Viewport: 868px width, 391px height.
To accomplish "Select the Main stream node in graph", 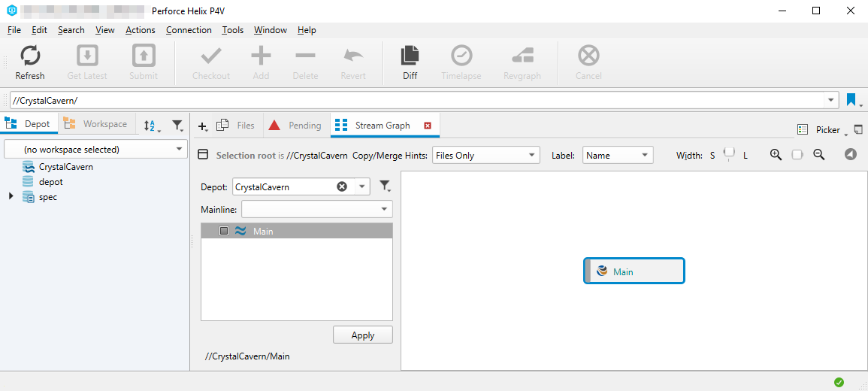I will 634,271.
